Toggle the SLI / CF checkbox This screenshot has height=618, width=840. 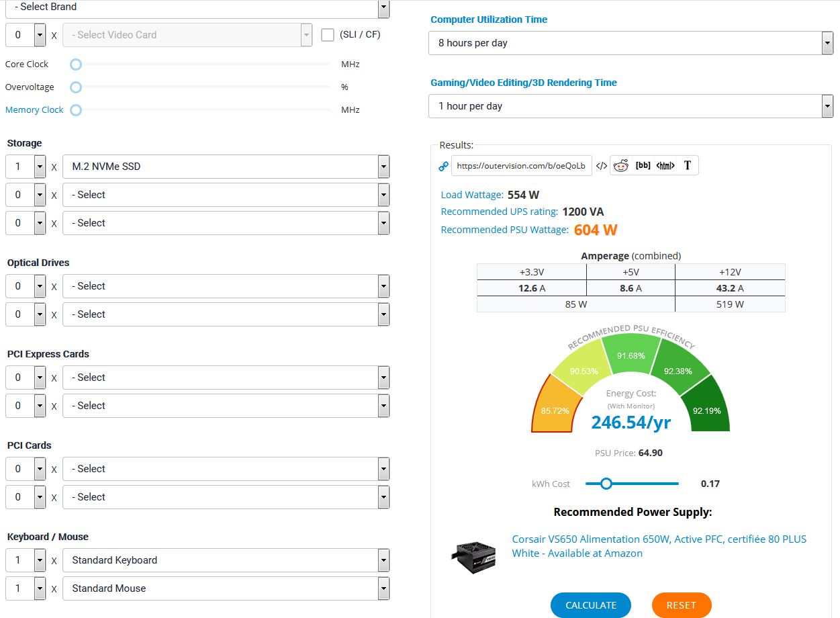[x=328, y=35]
